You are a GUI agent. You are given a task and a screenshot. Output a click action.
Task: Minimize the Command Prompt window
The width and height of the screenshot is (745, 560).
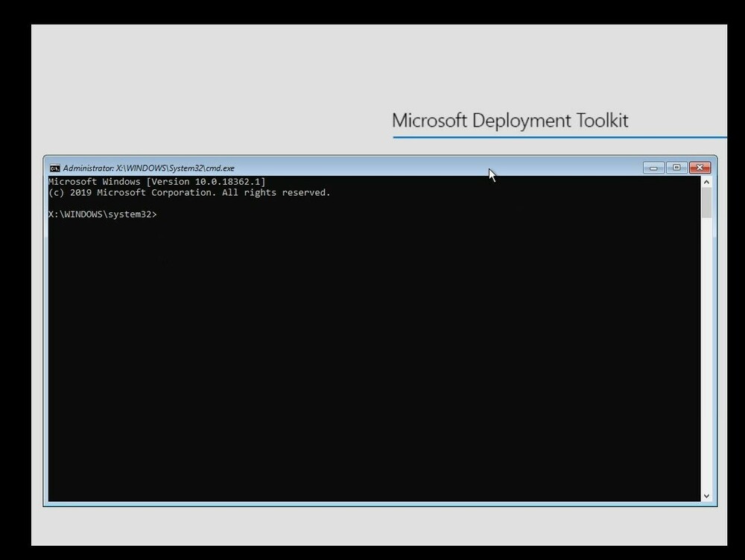[x=653, y=168]
